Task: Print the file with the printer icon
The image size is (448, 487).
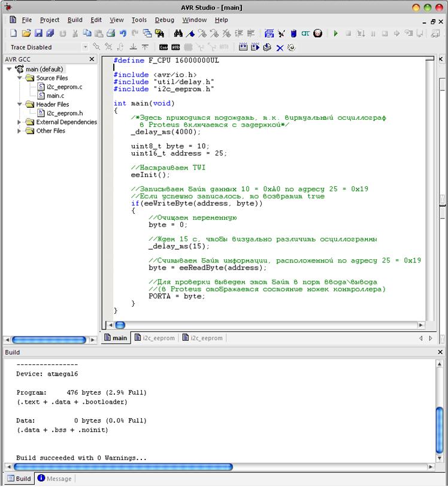Action: pos(111,33)
